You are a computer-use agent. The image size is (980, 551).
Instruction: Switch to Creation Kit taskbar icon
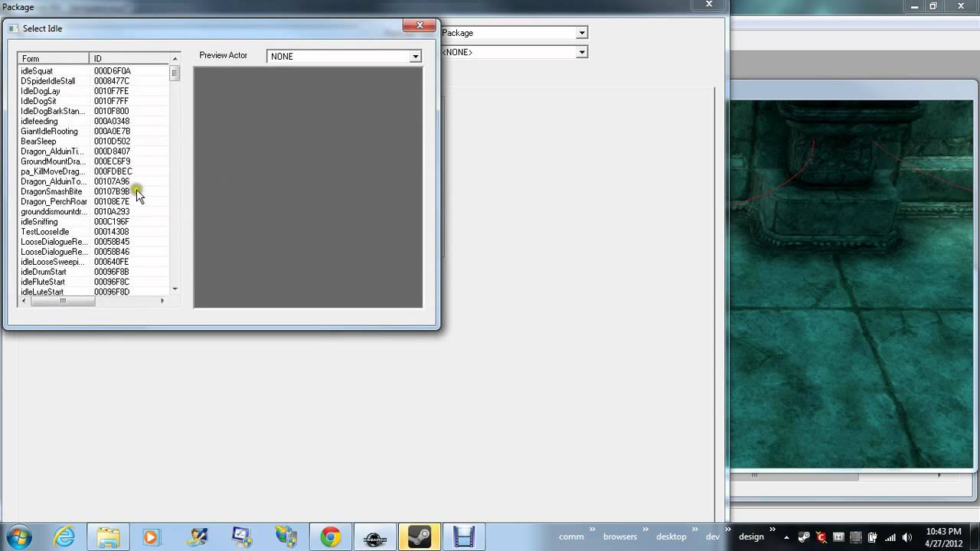tap(374, 537)
